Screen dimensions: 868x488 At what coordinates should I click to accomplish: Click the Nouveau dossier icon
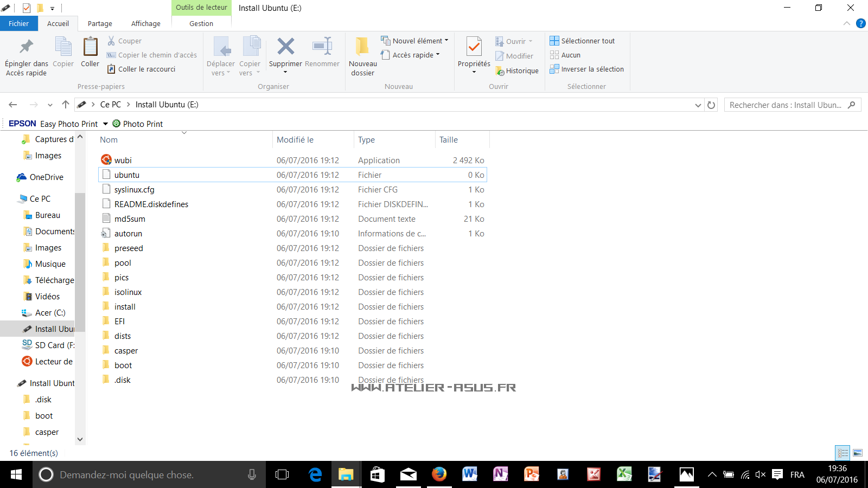point(362,47)
